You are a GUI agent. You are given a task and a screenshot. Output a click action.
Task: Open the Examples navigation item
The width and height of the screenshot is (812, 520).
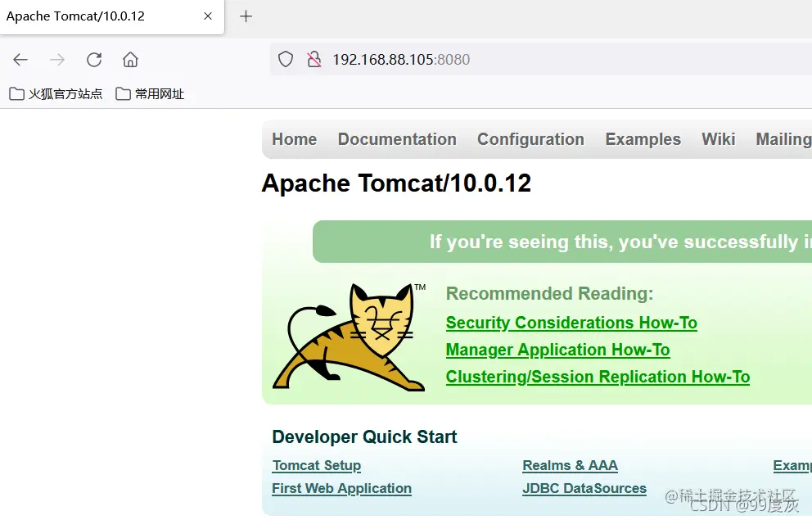[643, 139]
